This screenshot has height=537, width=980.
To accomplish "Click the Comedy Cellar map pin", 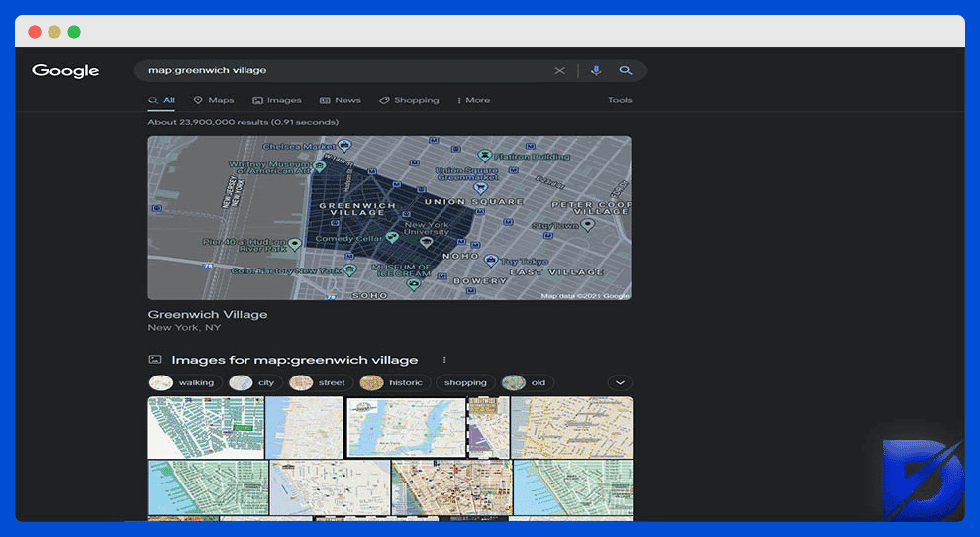I will (x=392, y=237).
